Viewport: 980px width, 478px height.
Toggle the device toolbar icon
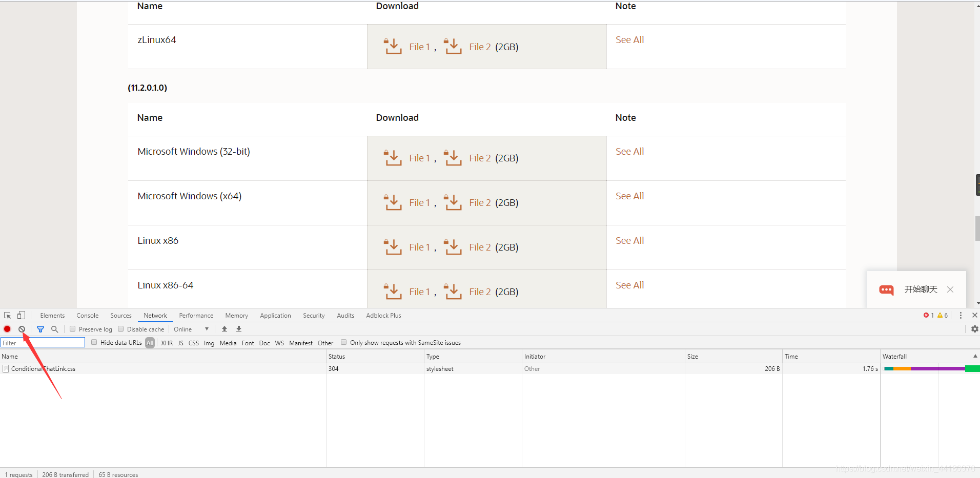coord(21,316)
